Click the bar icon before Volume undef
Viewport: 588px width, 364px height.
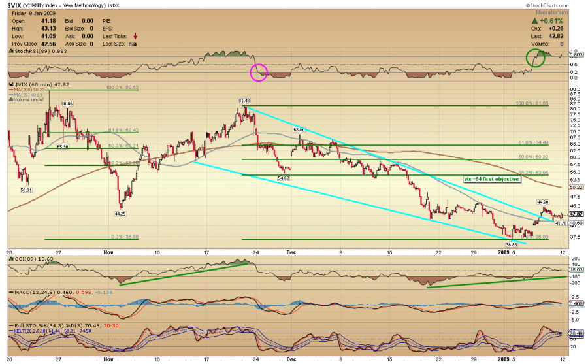coord(11,100)
